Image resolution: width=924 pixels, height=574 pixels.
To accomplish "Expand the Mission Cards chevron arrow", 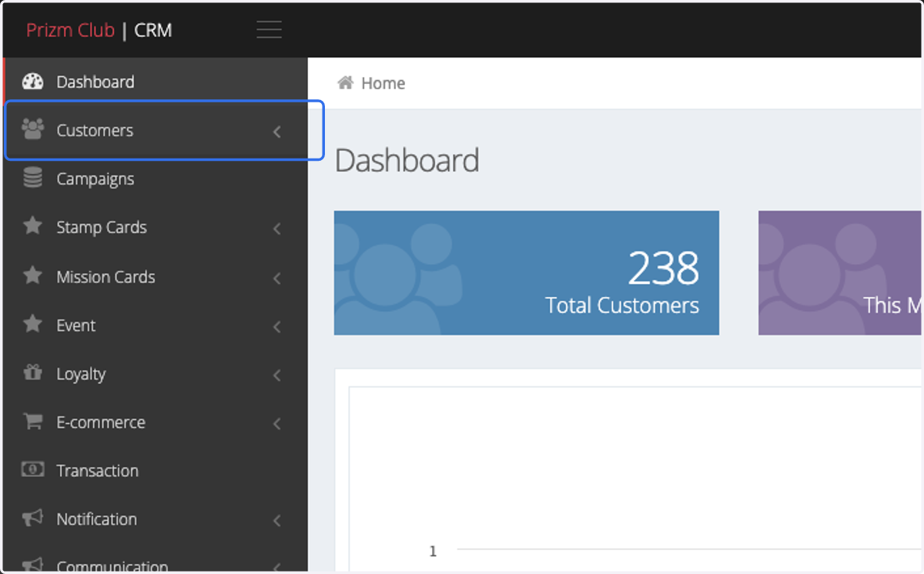I will pos(277,278).
